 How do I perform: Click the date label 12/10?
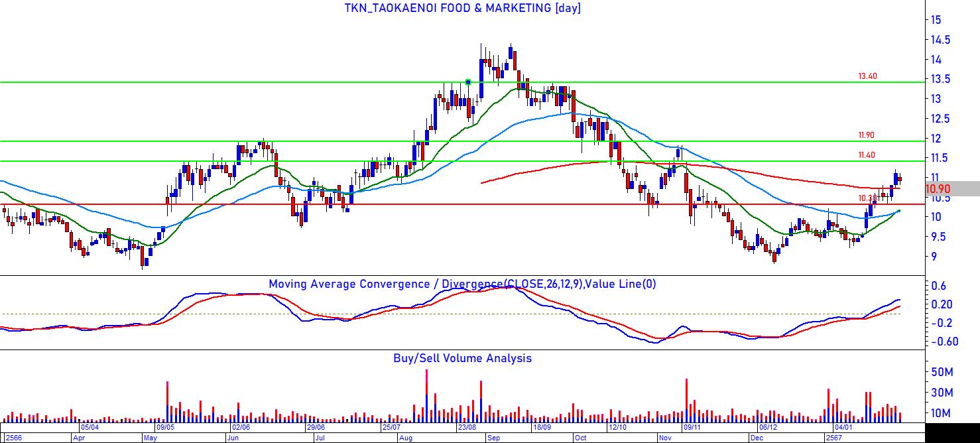(617, 428)
